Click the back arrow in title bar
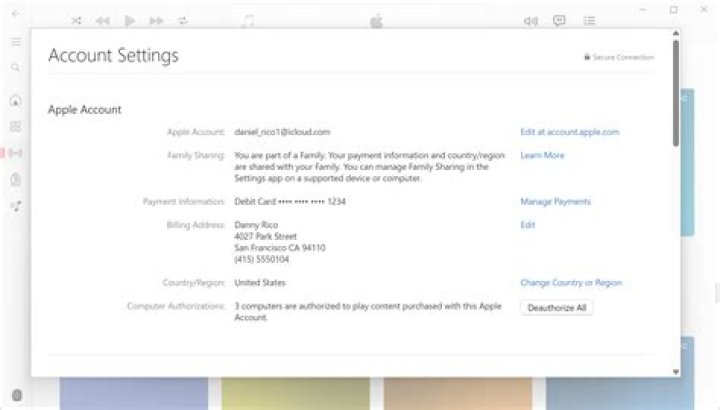The image size is (720, 410). [x=16, y=13]
